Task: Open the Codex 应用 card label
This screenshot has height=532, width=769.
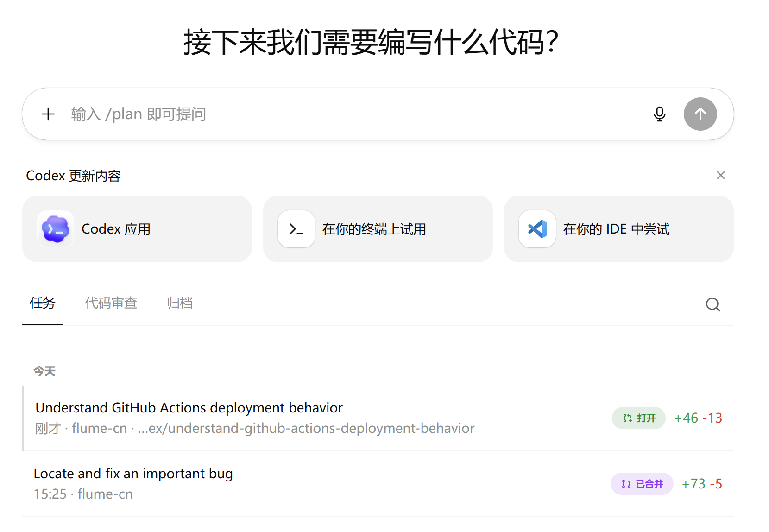Action: click(116, 229)
